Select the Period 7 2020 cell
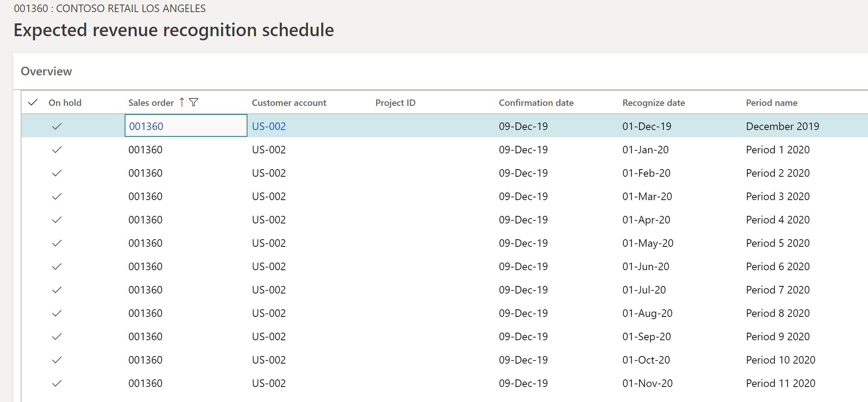The height and width of the screenshot is (402, 868). tap(778, 290)
